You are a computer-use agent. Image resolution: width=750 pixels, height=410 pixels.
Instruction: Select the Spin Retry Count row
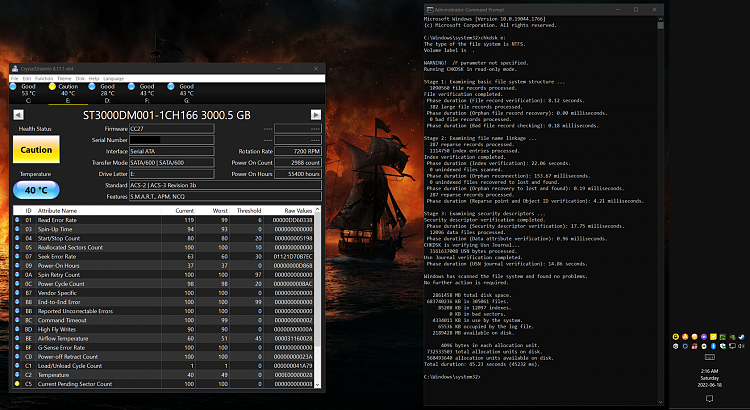click(164, 275)
